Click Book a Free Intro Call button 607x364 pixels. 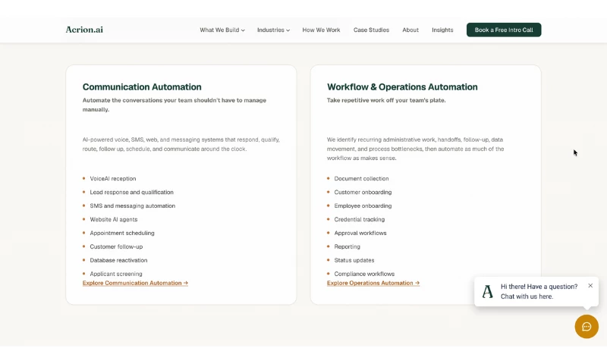(x=504, y=30)
